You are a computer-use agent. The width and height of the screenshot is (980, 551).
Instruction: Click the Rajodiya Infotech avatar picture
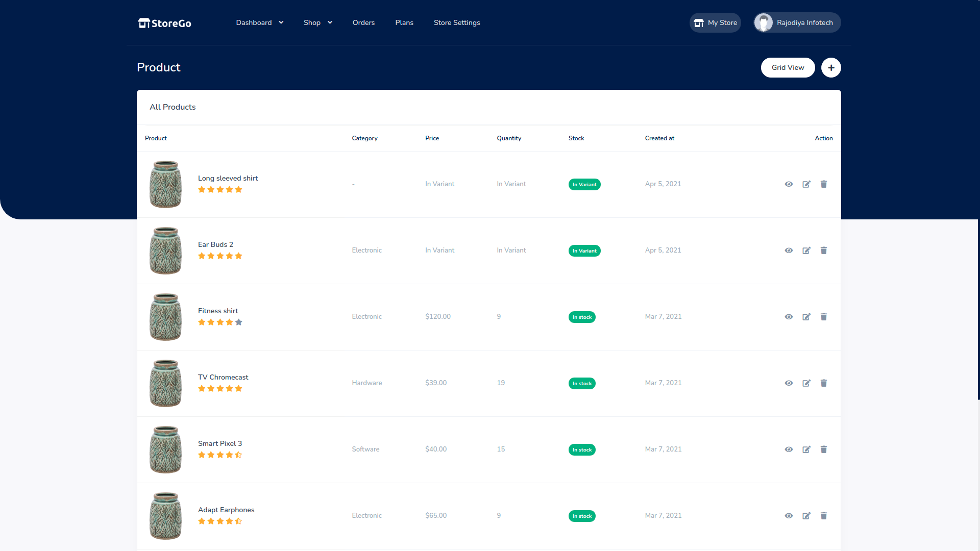(764, 22)
